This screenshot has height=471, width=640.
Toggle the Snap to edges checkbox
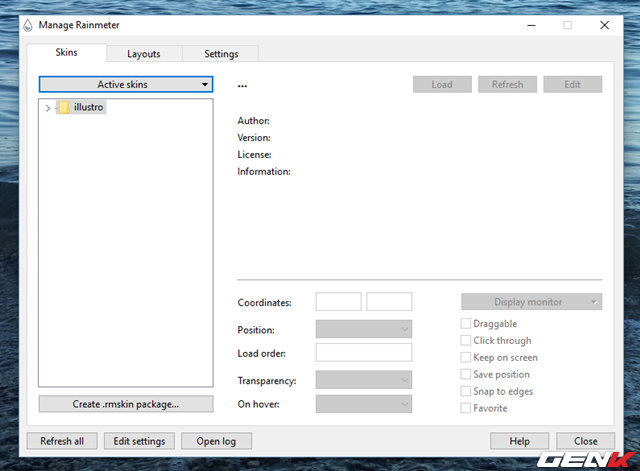pyautogui.click(x=466, y=391)
